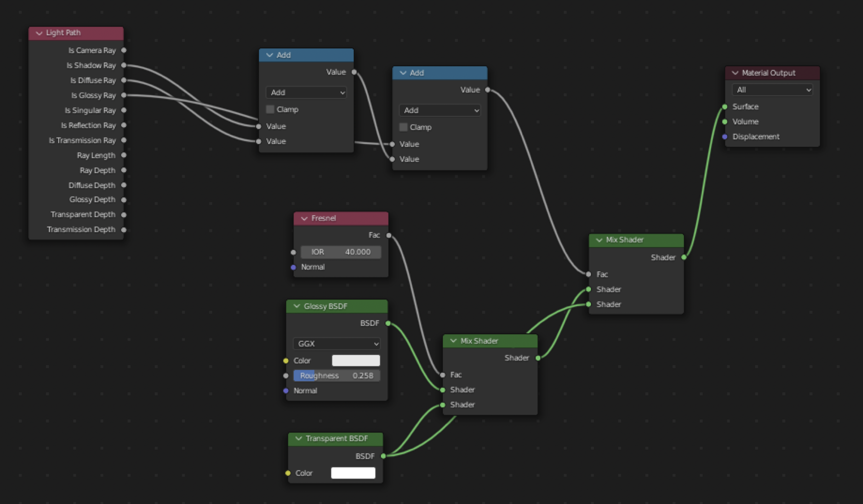Viewport: 863px width, 504px height.
Task: Click the BSDF output socket on Transparent BSDF
Action: click(383, 456)
